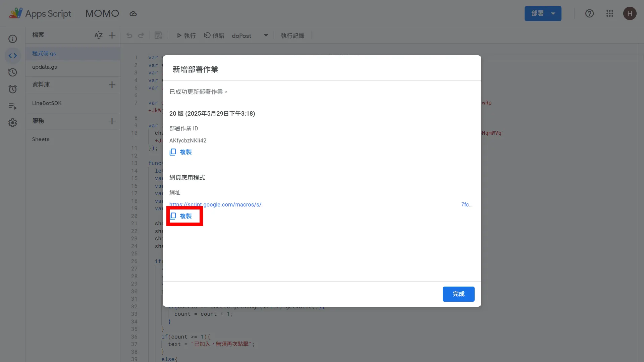This screenshot has width=644, height=362.
Task: Start debugging with 偵錯
Action: (214, 36)
